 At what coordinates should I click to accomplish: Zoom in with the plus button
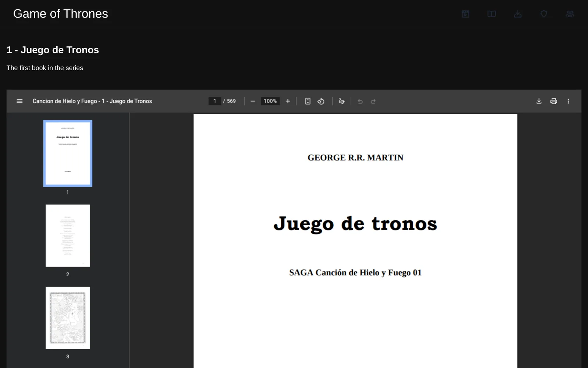coord(288,101)
